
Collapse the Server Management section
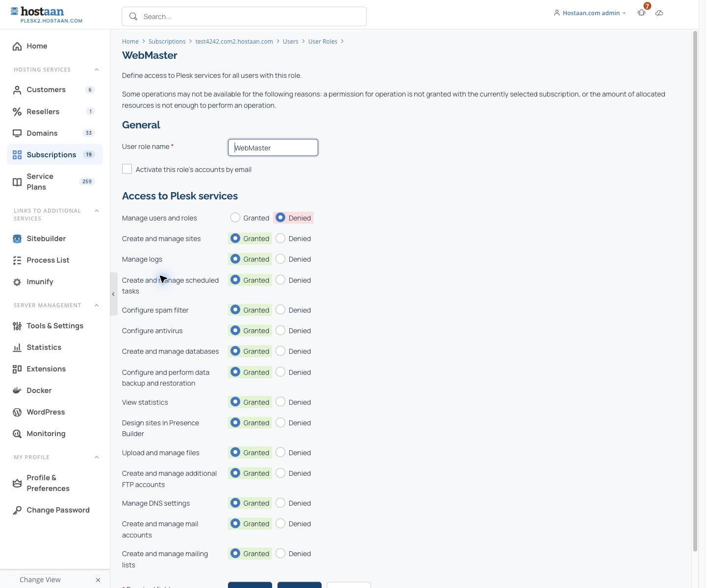pyautogui.click(x=97, y=305)
